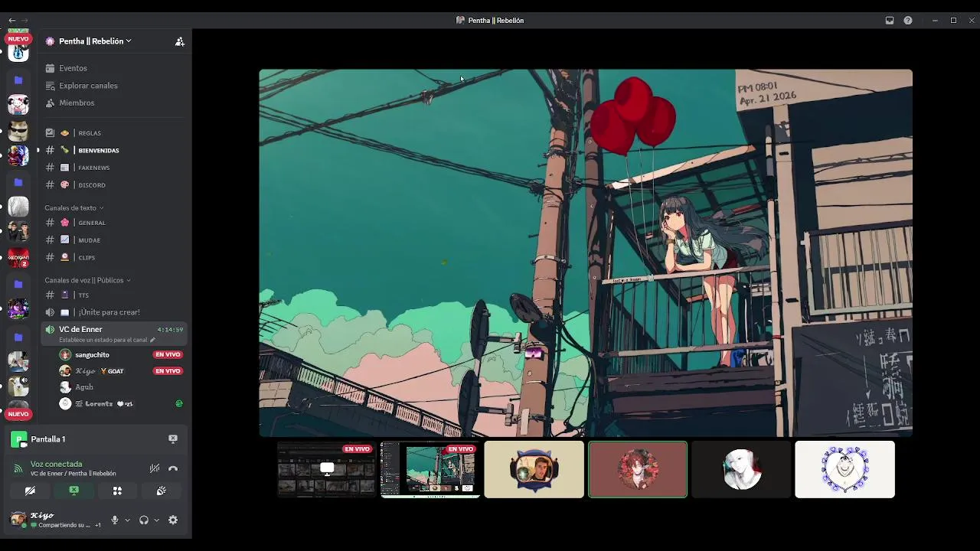980x551 pixels.
Task: Open user settings gear
Action: click(x=173, y=520)
